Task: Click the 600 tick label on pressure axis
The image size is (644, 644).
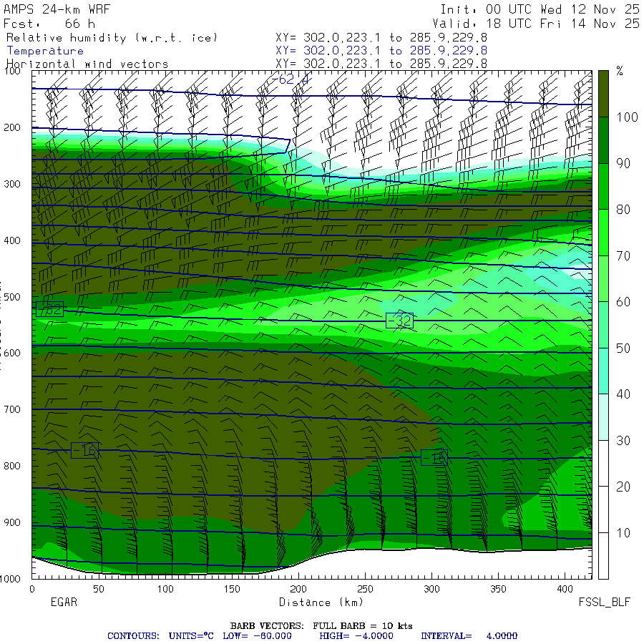Action: pyautogui.click(x=12, y=353)
